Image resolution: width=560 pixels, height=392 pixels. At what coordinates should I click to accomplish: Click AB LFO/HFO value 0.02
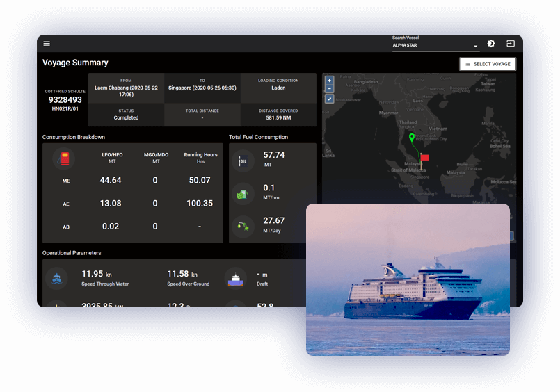[111, 227]
